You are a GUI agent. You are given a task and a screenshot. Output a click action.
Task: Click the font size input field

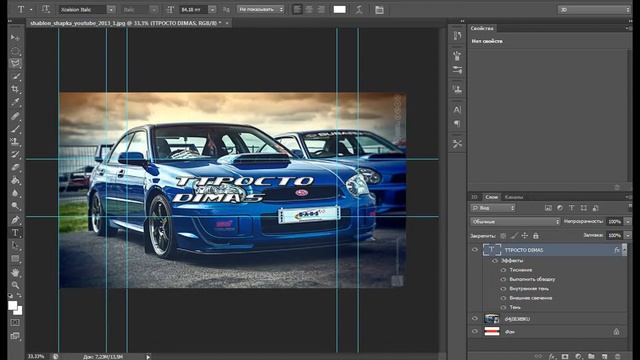(193, 9)
